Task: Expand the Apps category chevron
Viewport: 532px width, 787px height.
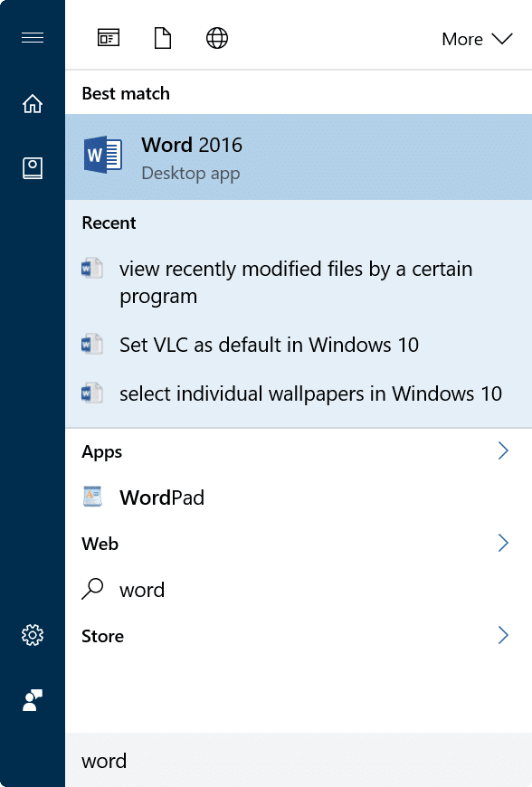Action: (x=503, y=450)
